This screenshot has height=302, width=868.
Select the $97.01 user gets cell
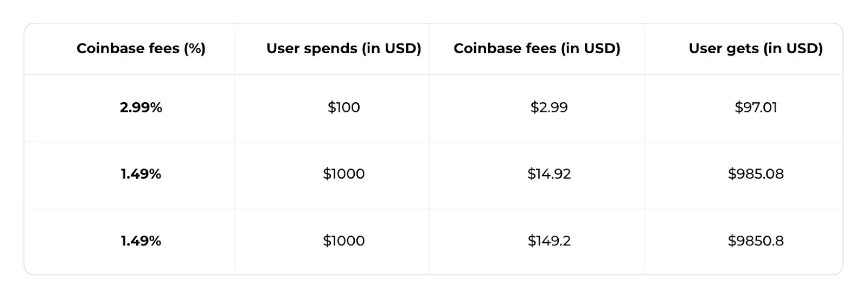[x=756, y=108]
